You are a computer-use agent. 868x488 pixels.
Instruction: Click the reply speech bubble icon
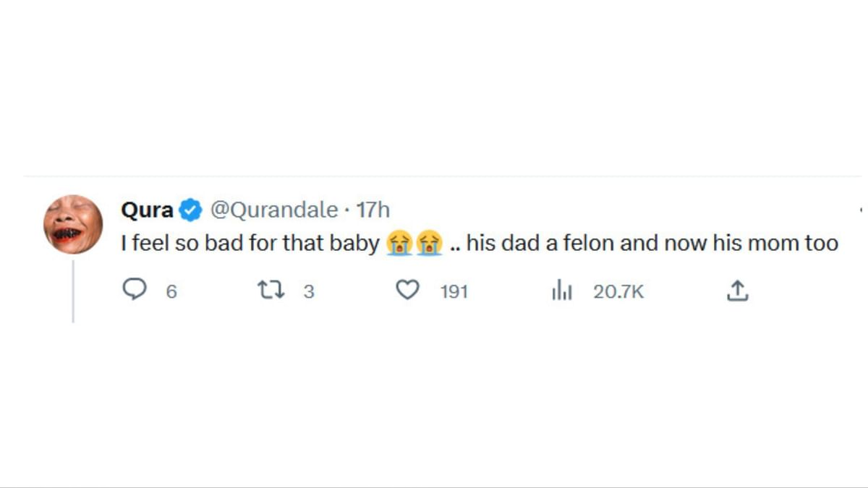pyautogui.click(x=134, y=291)
